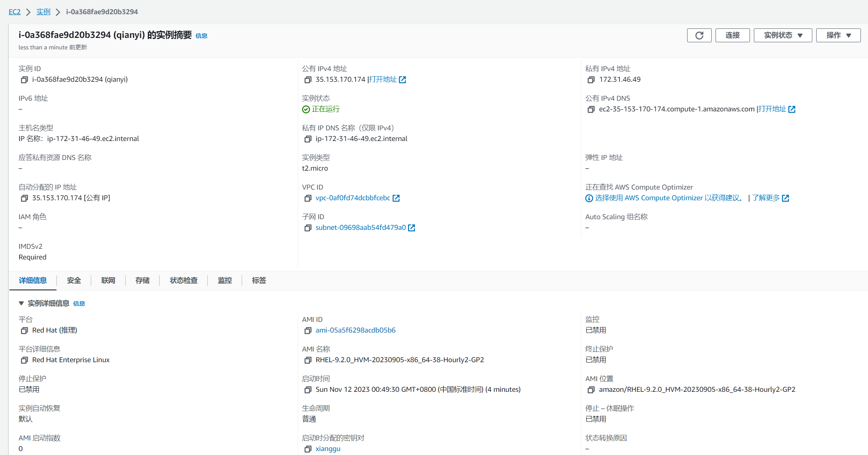Open the 操作 actions dropdown
Viewport: 868px width, 455px height.
point(838,36)
